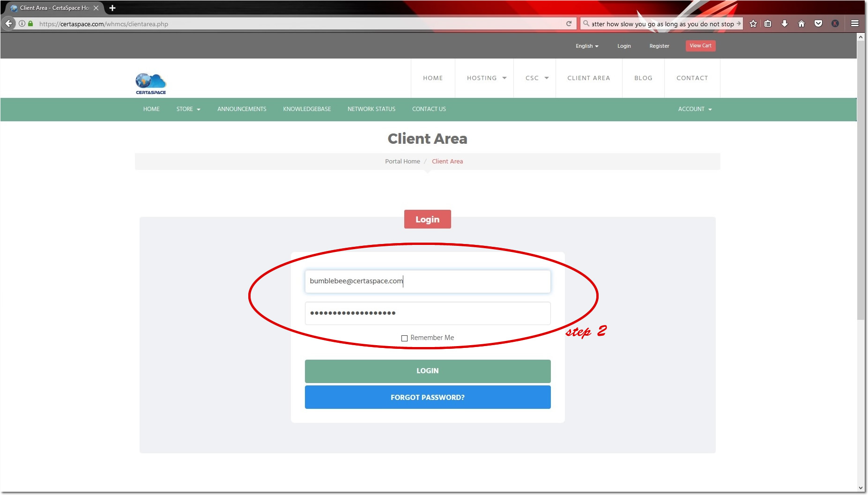The height and width of the screenshot is (495, 868).
Task: Click the FORGOT PASSWORD? button
Action: pos(428,397)
